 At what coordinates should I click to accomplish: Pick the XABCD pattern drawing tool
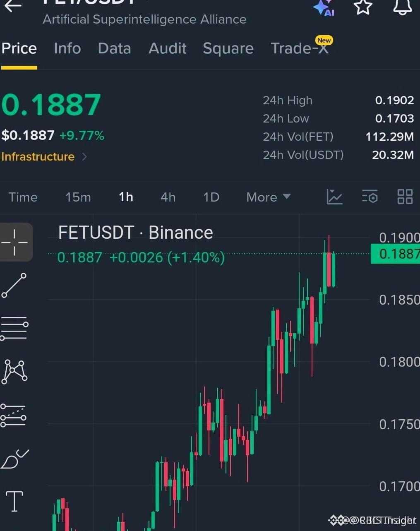[x=14, y=372]
